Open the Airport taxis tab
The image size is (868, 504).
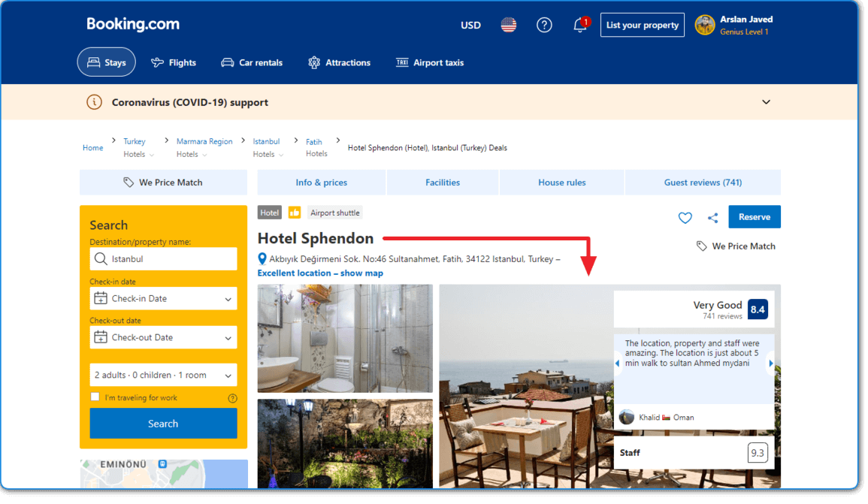[x=430, y=62]
